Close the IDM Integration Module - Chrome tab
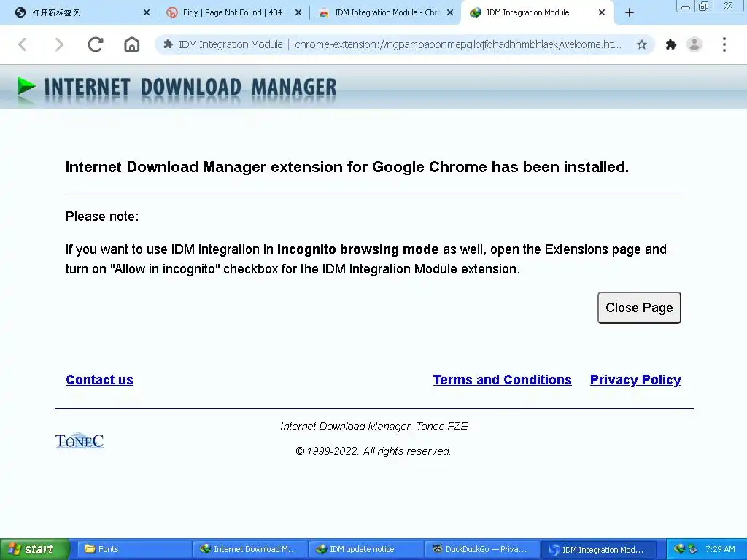The width and height of the screenshot is (747, 560). (449, 13)
